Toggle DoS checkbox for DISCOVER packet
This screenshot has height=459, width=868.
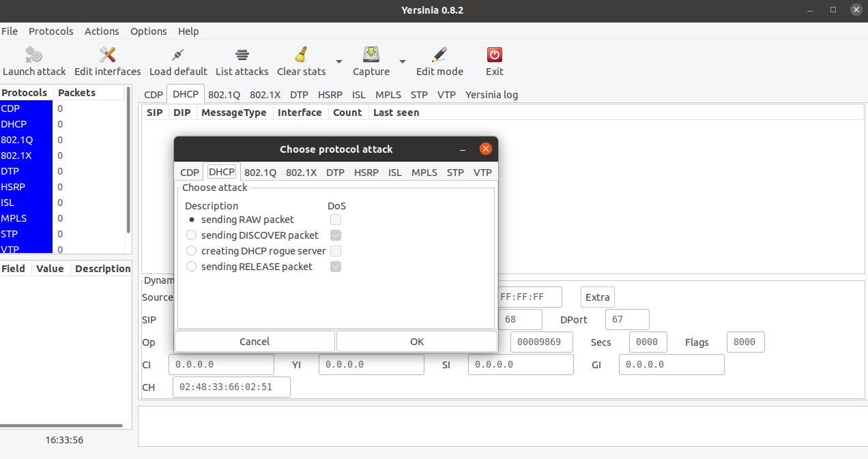coord(336,235)
